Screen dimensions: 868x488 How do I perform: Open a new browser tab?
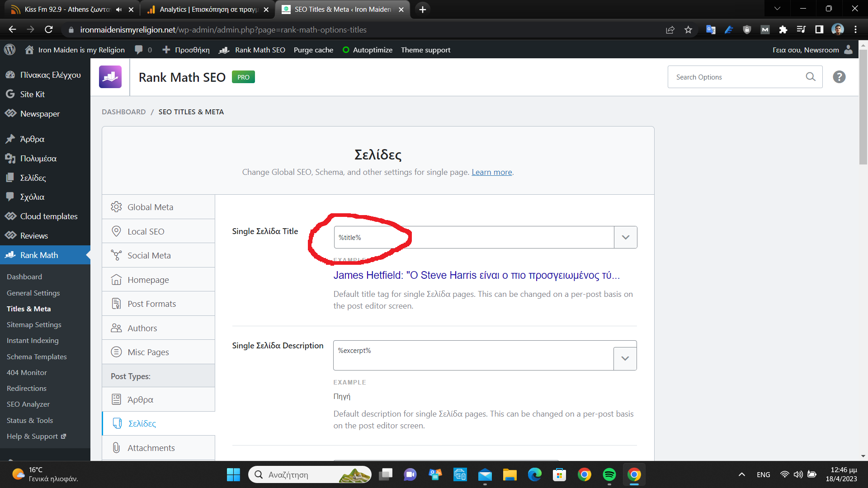point(422,9)
